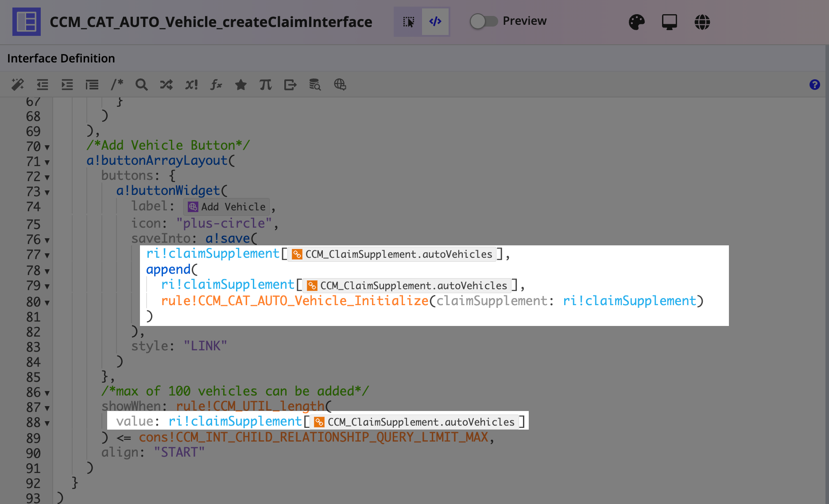
Task: Collapse code fold at line 70
Action: click(47, 147)
